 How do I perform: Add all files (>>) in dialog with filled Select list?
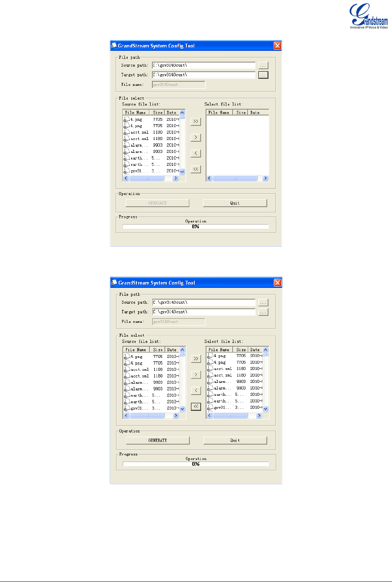(196, 358)
